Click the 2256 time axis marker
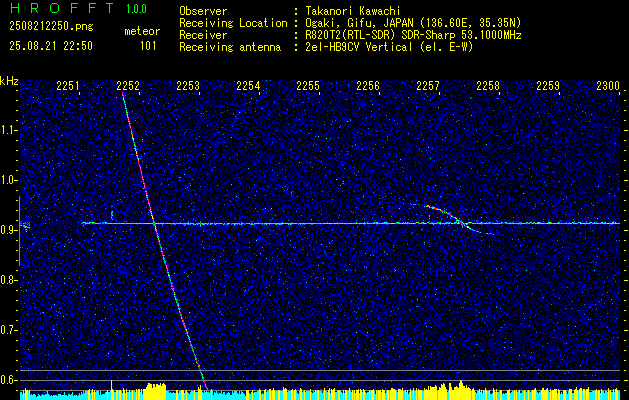Image resolution: width=629 pixels, height=400 pixels. click(368, 86)
